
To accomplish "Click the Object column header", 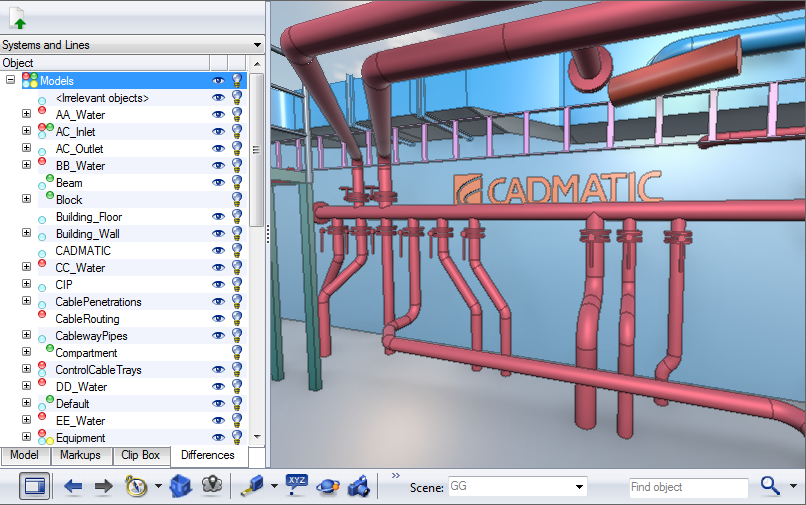I will tap(105, 63).
